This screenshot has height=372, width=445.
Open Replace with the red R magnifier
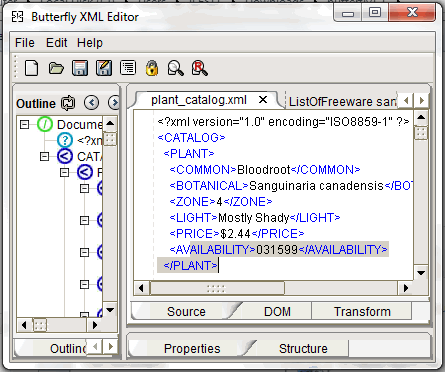(199, 68)
